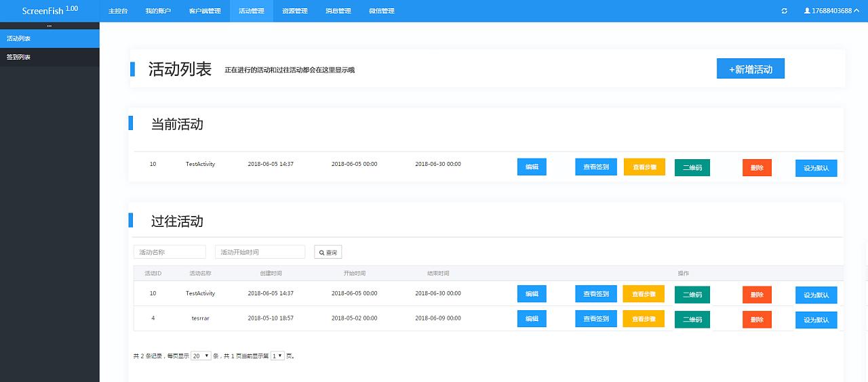Click 编辑 in past TestActivity row
Screen dimensions: 868x382
(532, 294)
